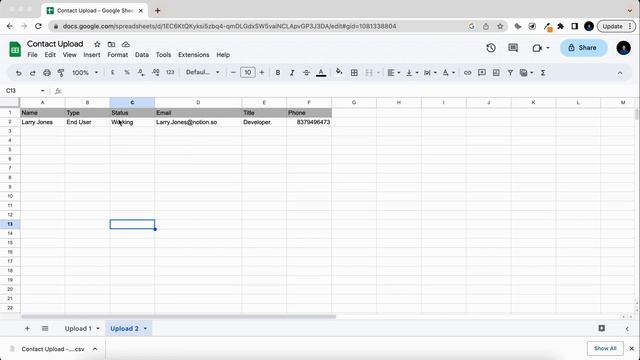Open the Edit menu
Image resolution: width=640 pixels, height=360 pixels.
coord(50,55)
